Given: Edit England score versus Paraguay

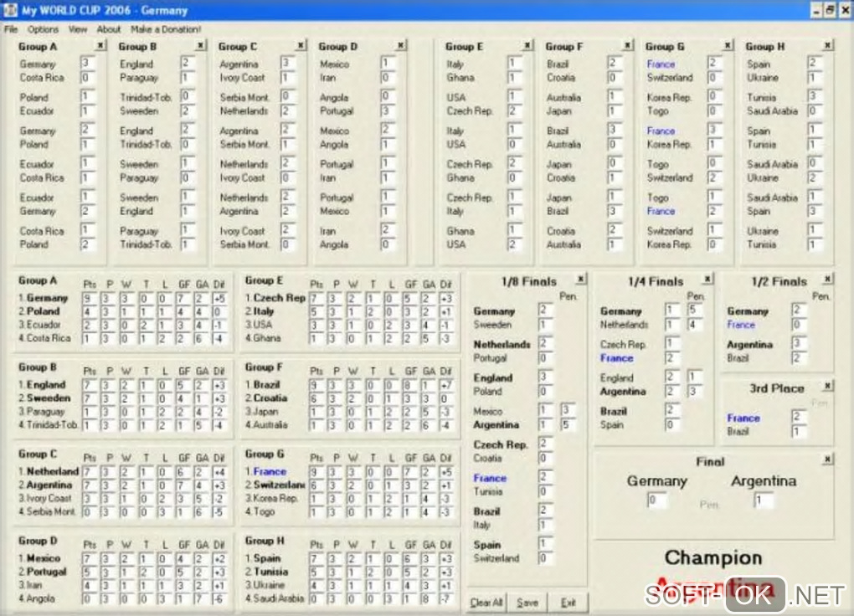Looking at the screenshot, I should click(x=188, y=63).
